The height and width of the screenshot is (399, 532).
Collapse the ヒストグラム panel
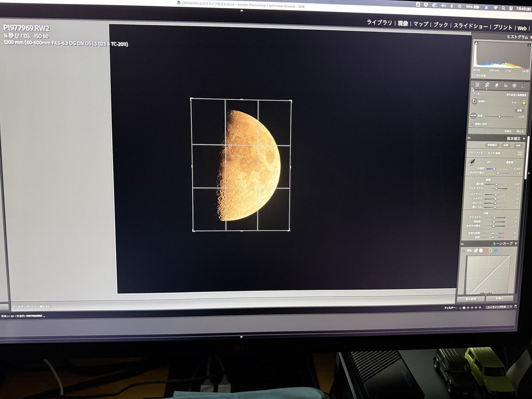[x=530, y=38]
